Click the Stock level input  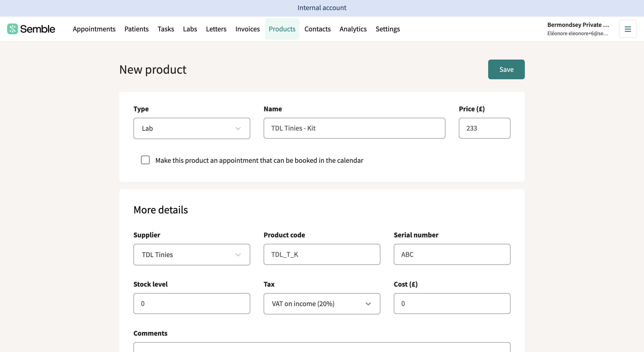click(x=192, y=303)
